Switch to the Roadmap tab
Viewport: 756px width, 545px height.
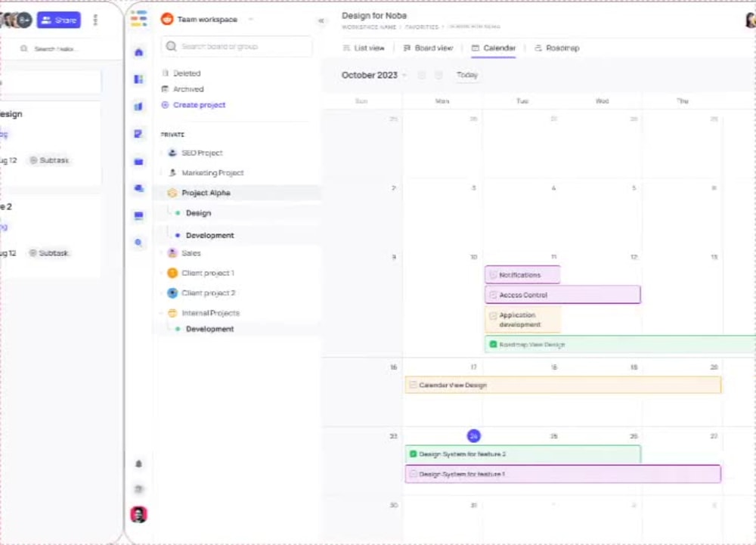(557, 48)
